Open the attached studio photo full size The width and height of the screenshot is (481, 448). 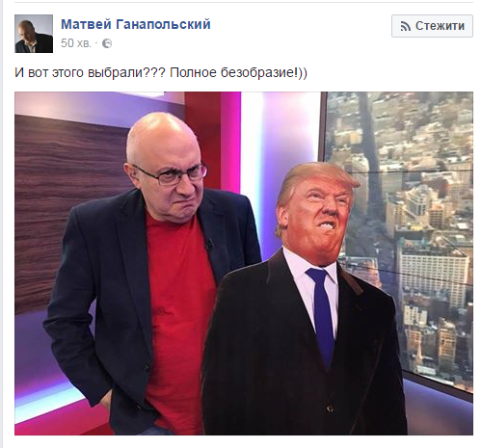tap(244, 263)
